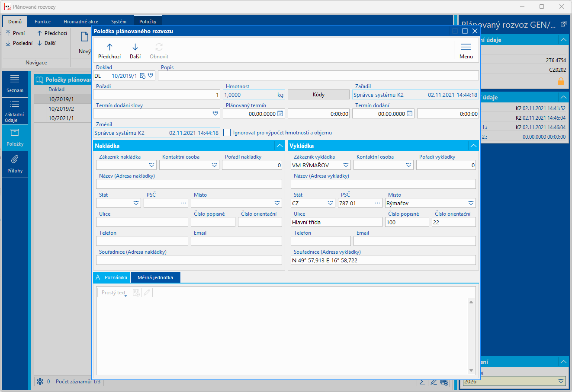Select row 10/2019/2 in Položky list
The width and height of the screenshot is (572, 392).
click(63, 109)
